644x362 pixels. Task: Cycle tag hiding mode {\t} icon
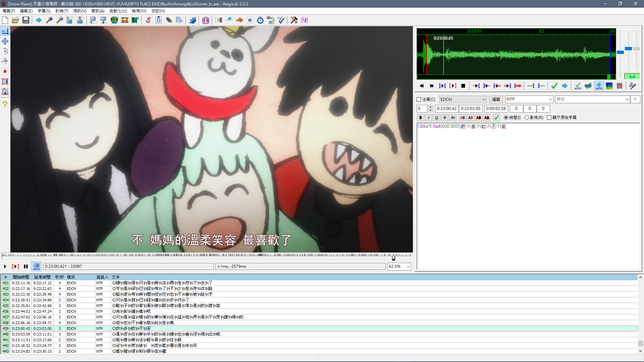(305, 20)
